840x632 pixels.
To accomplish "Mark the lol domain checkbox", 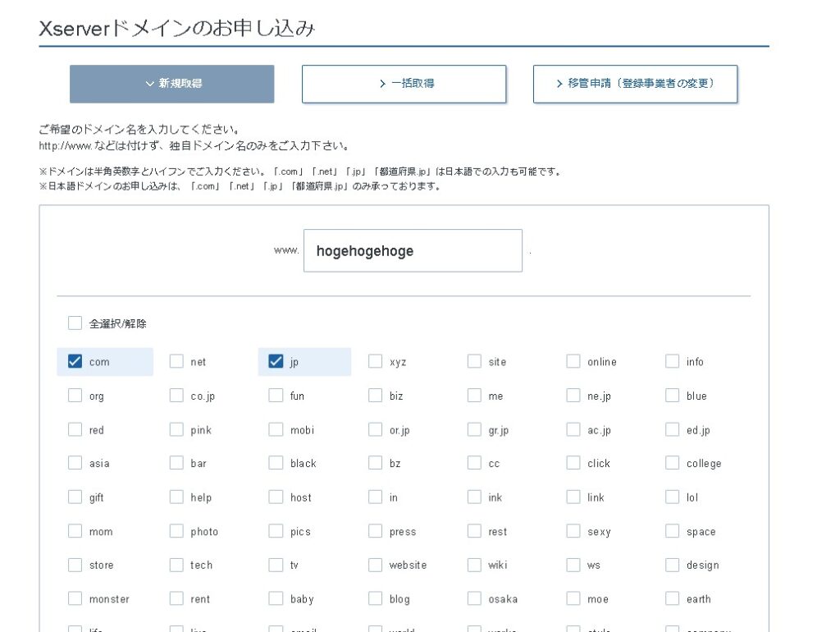I will (x=673, y=497).
